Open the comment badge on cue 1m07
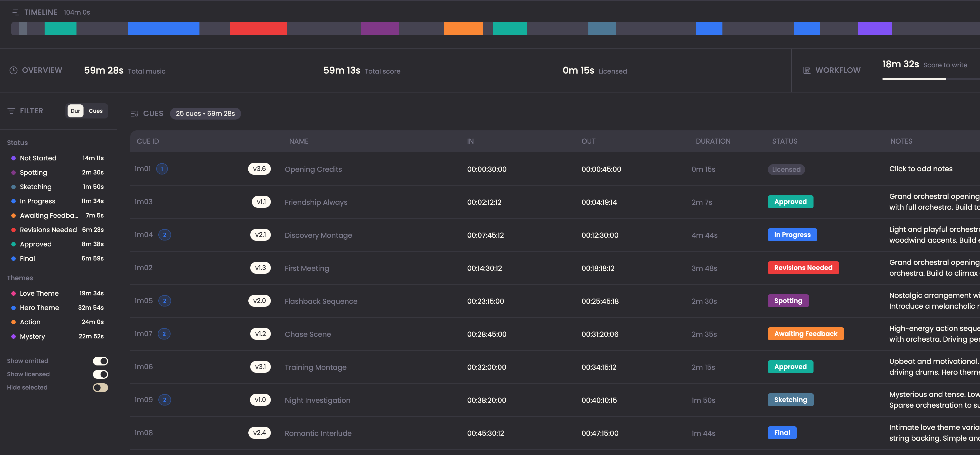 pyautogui.click(x=164, y=334)
